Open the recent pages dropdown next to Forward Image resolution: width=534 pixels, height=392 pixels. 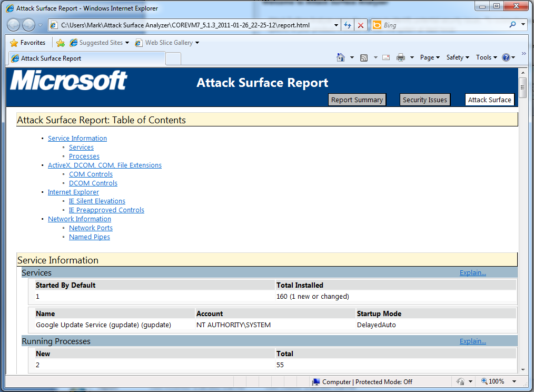(x=40, y=25)
